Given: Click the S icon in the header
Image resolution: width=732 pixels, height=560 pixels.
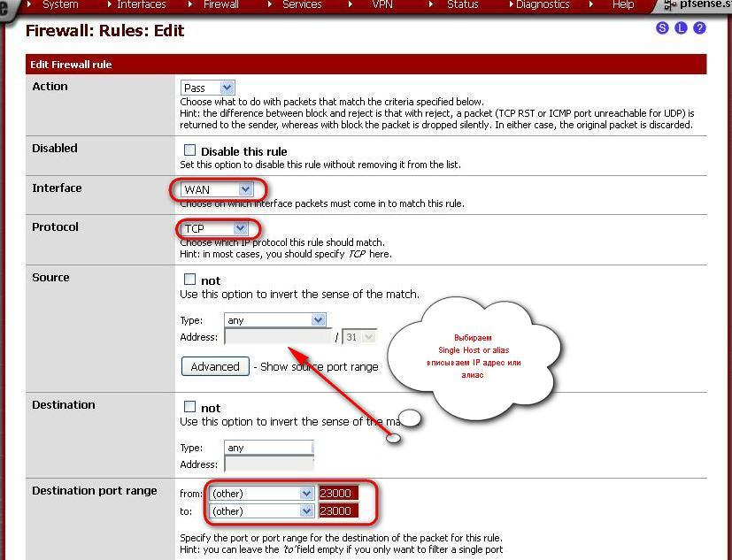Looking at the screenshot, I should [662, 28].
